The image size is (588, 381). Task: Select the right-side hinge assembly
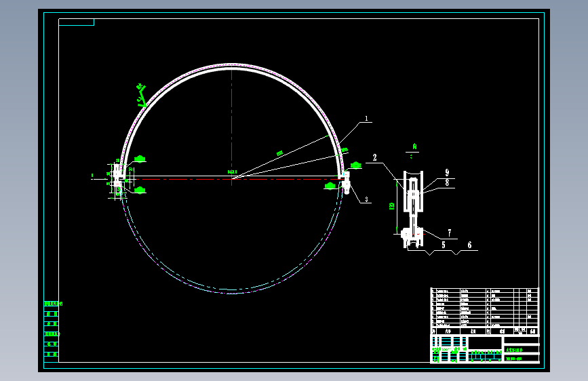[x=345, y=182]
